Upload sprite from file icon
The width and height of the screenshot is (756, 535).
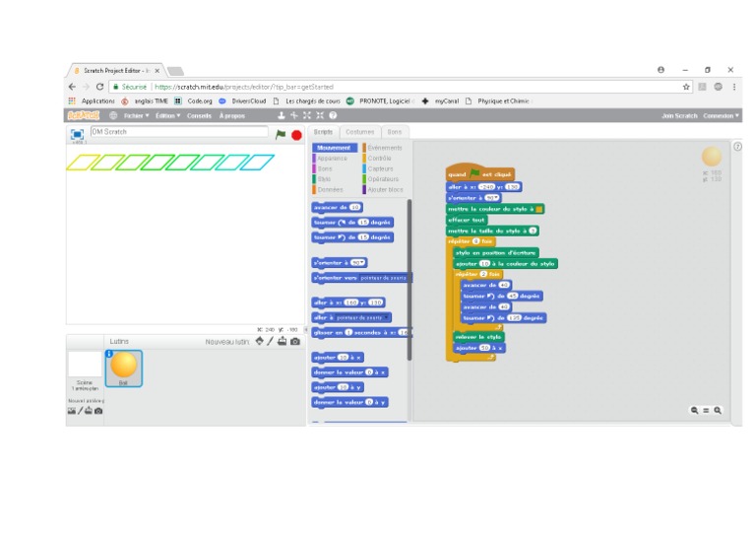(283, 341)
